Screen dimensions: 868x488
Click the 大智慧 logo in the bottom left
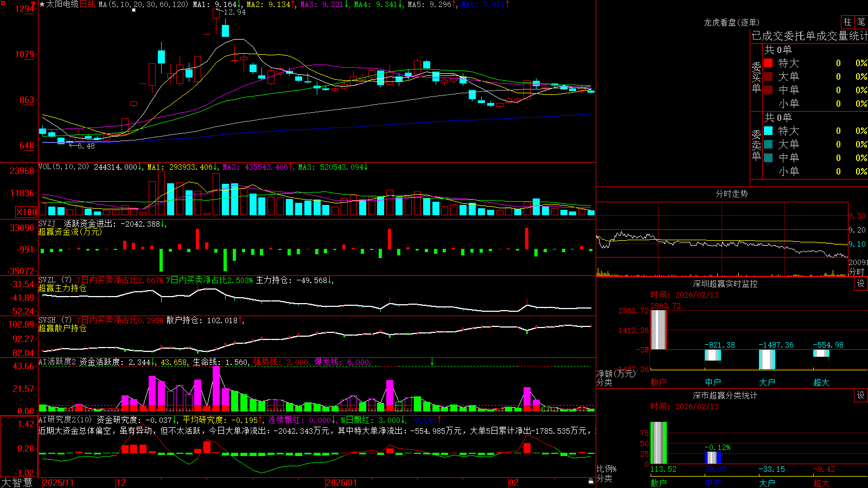17,483
